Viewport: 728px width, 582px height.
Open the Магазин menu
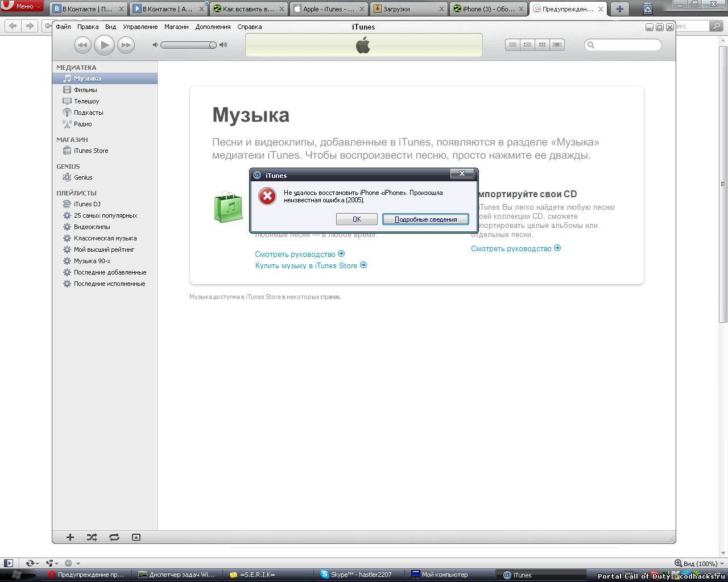tap(176, 27)
